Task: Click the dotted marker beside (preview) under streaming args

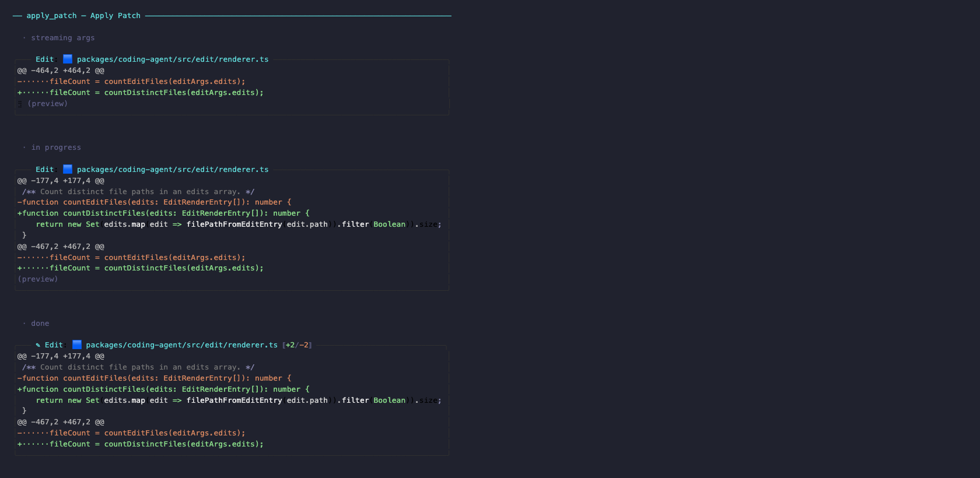Action: coord(20,104)
